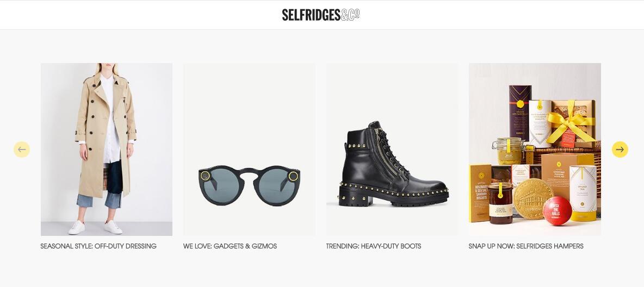Click the Rosemary & Sea Salt biscuits box
The width and height of the screenshot is (644, 287).
480,193
